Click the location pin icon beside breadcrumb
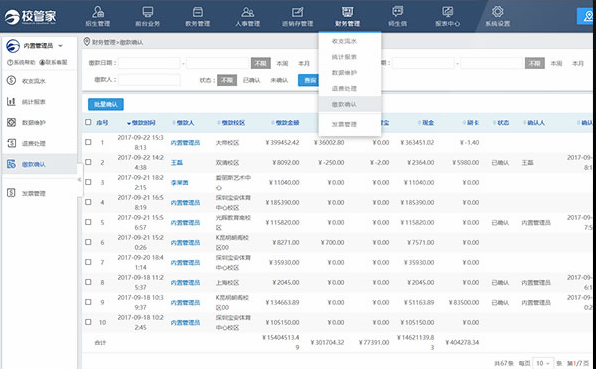Image resolution: width=596 pixels, height=369 pixels. (87, 42)
